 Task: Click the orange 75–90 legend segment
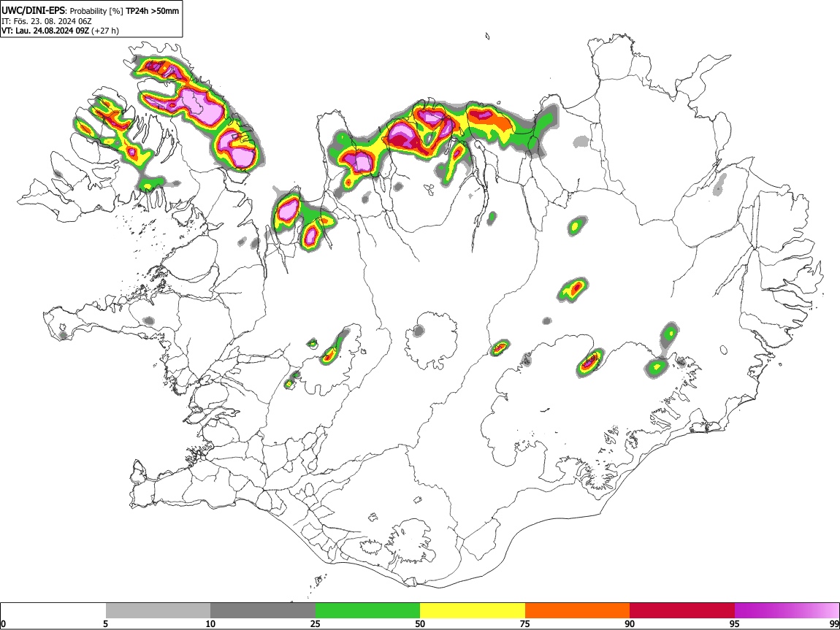[577, 611]
